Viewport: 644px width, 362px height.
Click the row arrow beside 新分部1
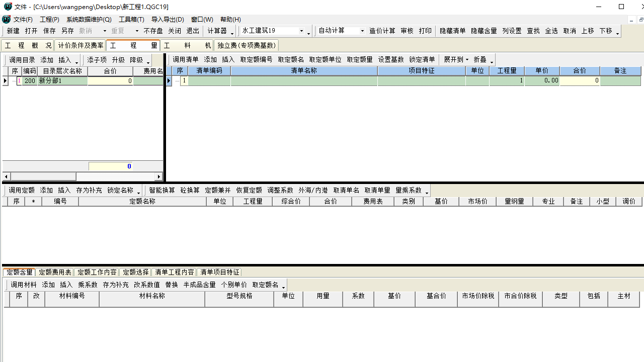(x=6, y=81)
